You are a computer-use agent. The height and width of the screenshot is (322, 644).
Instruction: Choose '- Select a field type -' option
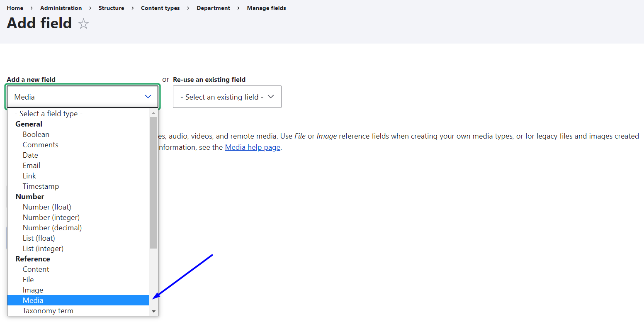[49, 113]
